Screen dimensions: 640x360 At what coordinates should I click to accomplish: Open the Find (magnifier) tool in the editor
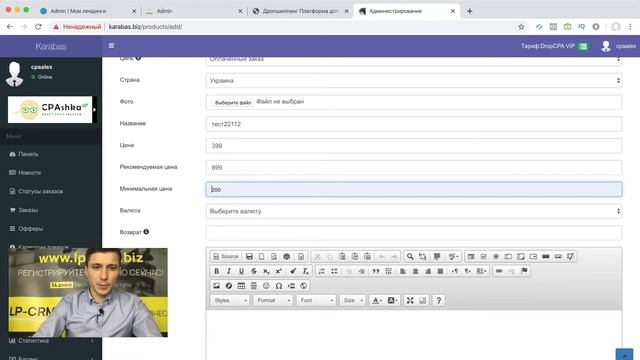410,256
